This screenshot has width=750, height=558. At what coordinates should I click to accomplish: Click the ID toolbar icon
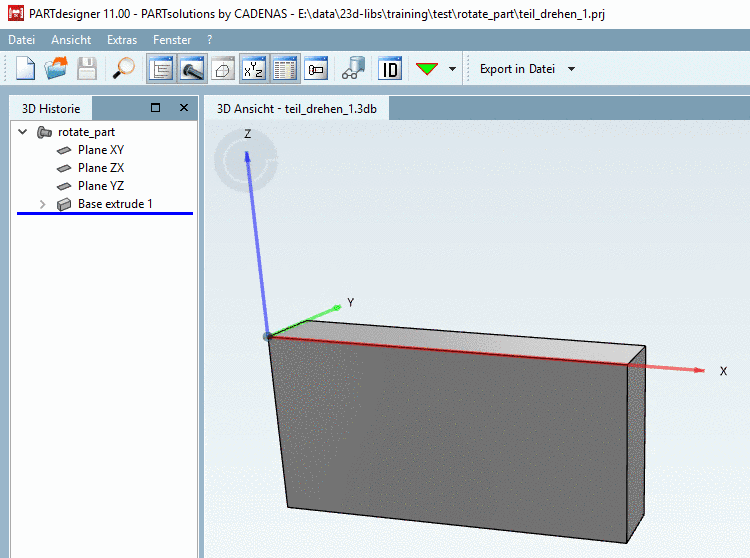click(x=390, y=69)
